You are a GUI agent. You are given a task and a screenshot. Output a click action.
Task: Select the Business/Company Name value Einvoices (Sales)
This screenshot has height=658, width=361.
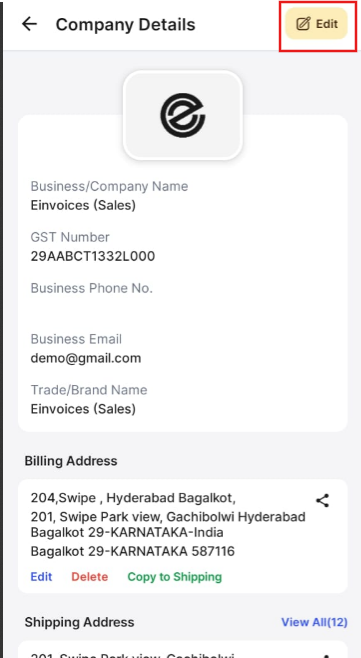point(83,205)
